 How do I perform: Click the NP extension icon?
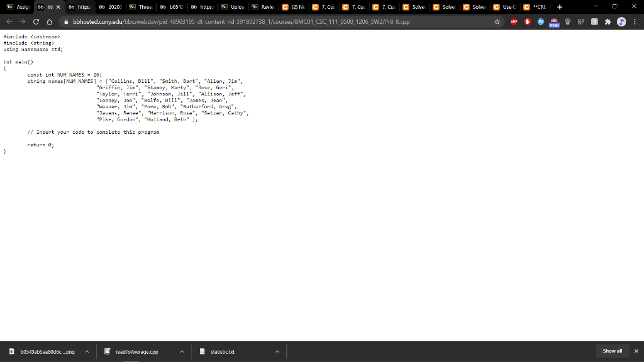580,21
